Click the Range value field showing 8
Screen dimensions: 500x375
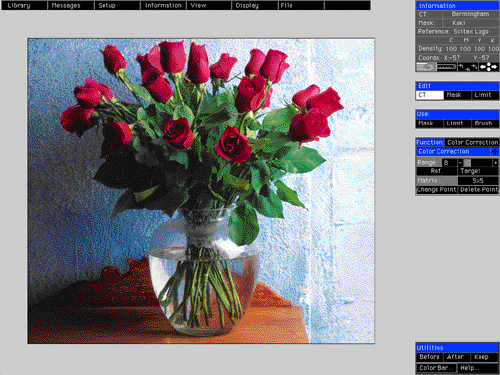[449, 163]
